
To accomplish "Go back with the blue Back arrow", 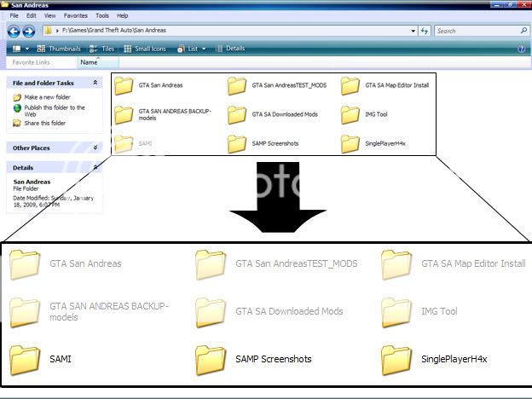I will 14,32.
